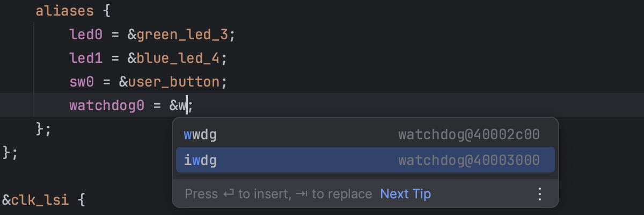The width and height of the screenshot is (644, 215).
Task: Click the sw0 alias name
Action: pos(82,82)
